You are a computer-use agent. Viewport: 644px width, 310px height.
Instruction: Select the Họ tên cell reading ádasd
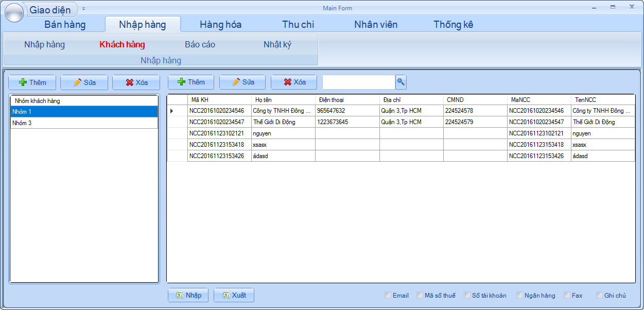(283, 156)
